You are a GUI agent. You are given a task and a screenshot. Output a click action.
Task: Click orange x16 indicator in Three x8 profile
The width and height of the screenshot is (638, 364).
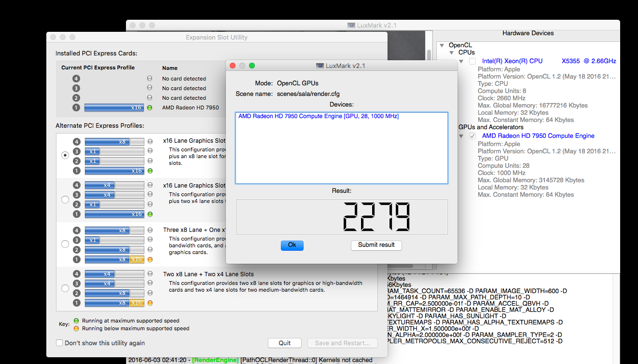137,259
